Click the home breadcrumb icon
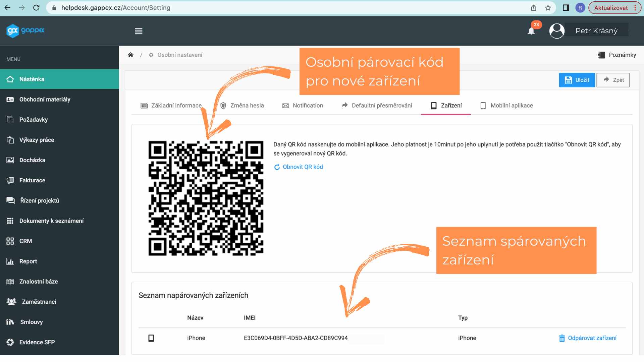Viewport: 644px width, 362px height. 130,55
